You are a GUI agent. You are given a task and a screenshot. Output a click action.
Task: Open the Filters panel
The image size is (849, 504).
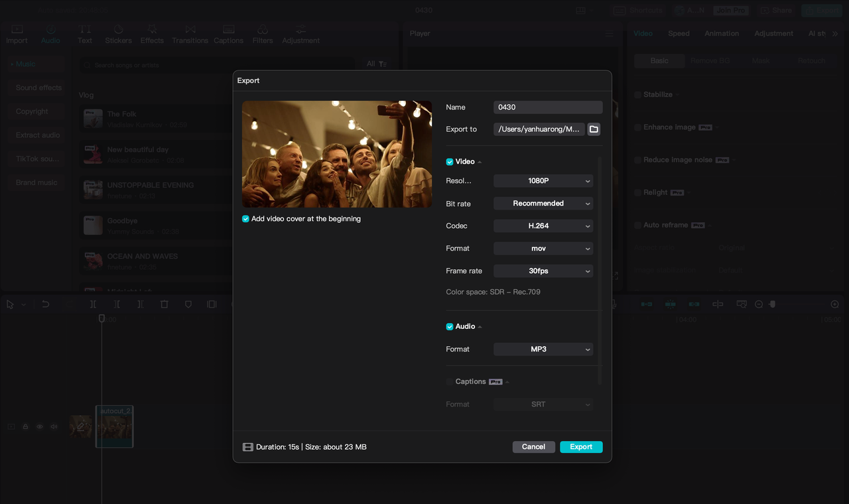(x=263, y=33)
